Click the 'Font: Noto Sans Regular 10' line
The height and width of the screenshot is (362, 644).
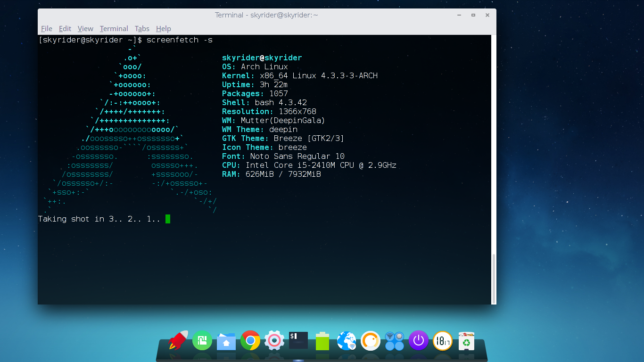(x=283, y=156)
